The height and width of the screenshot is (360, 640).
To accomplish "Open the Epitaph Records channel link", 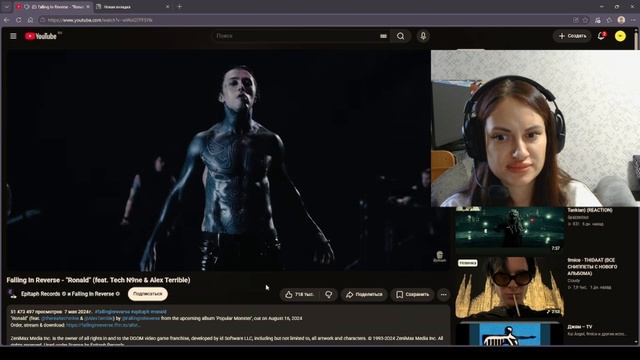I will coord(42,294).
